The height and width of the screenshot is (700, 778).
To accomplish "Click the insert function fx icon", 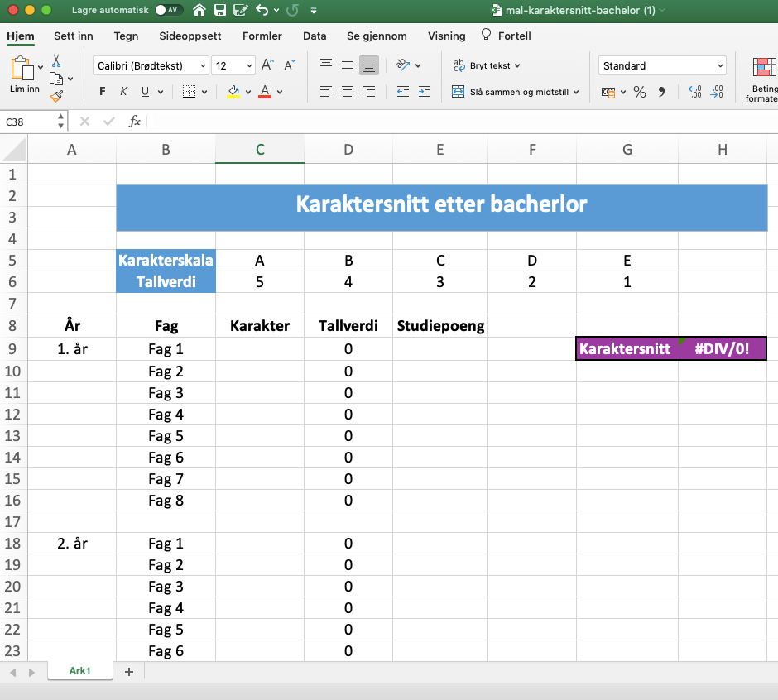I will point(134,122).
